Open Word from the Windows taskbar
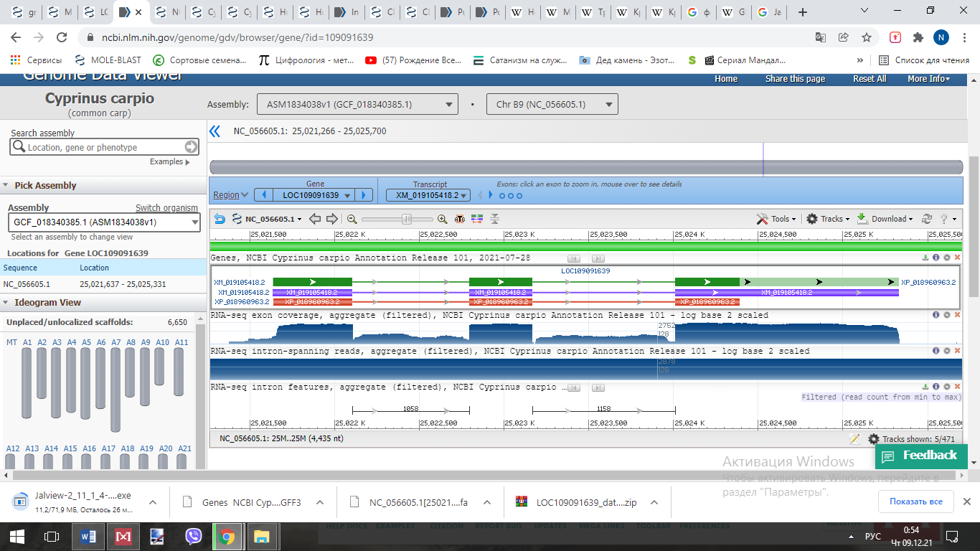 (89, 536)
